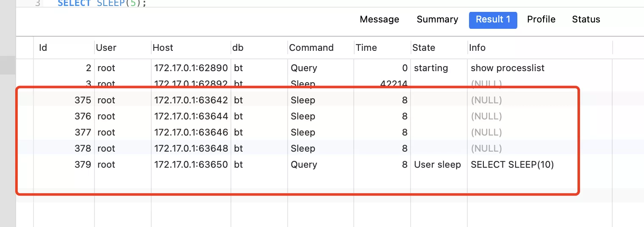Select the Id cell 375
Viewport: 644px width, 227px height.
point(83,100)
